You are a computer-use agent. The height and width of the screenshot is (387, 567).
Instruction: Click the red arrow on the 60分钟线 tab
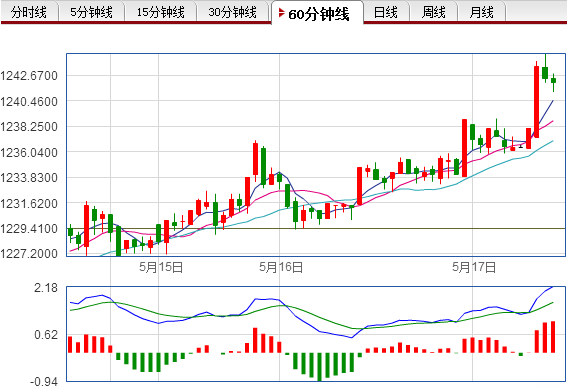coord(282,13)
